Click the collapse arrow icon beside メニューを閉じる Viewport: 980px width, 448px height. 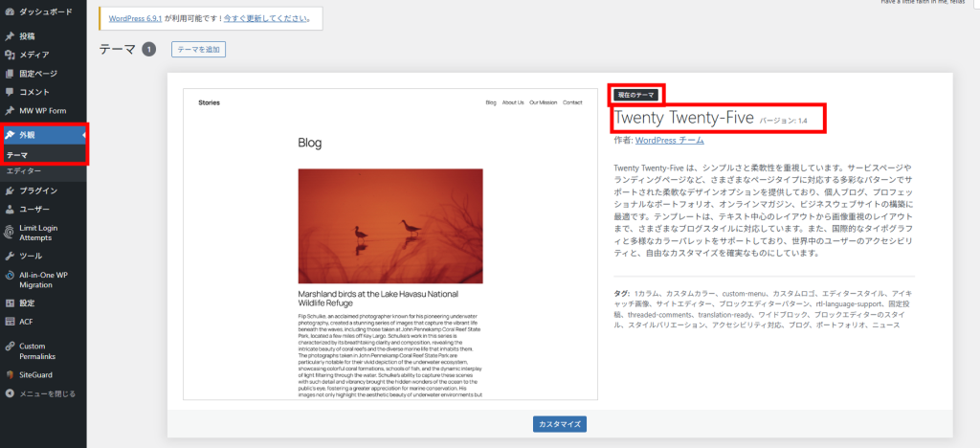pyautogui.click(x=10, y=393)
